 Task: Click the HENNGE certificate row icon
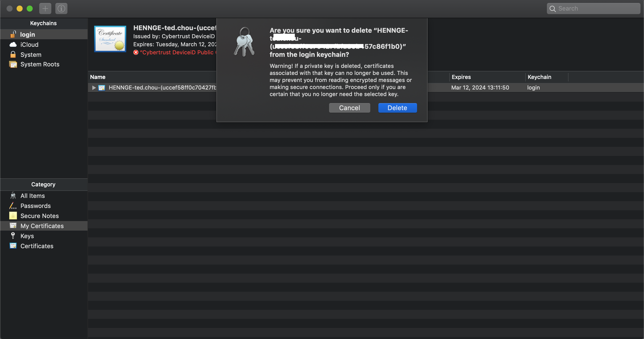pos(102,88)
